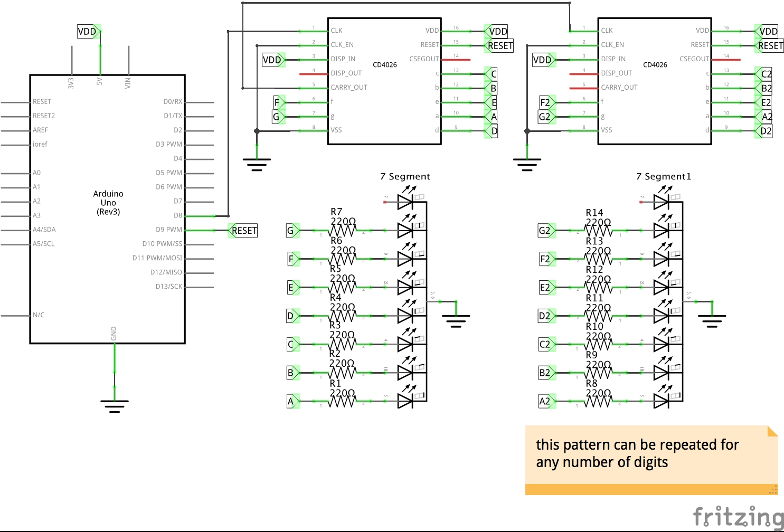Select D2 net label feeding resistor R11
Viewport: 784px width, 532px height.
point(547,316)
